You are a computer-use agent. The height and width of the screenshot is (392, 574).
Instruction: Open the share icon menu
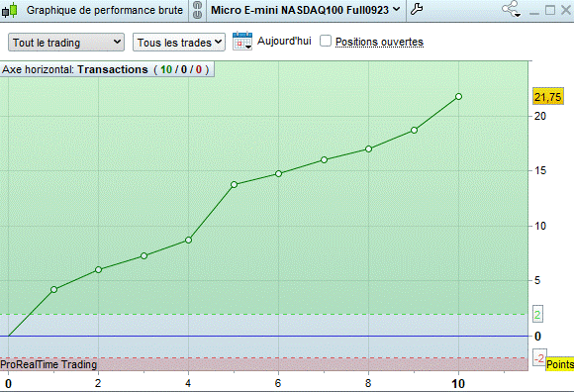[511, 10]
